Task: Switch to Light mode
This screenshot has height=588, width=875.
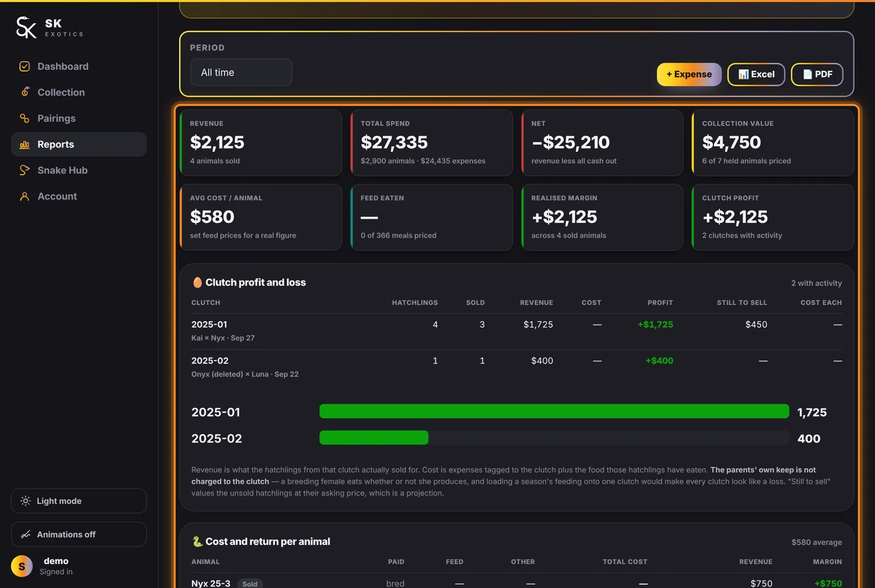Action: coord(79,501)
